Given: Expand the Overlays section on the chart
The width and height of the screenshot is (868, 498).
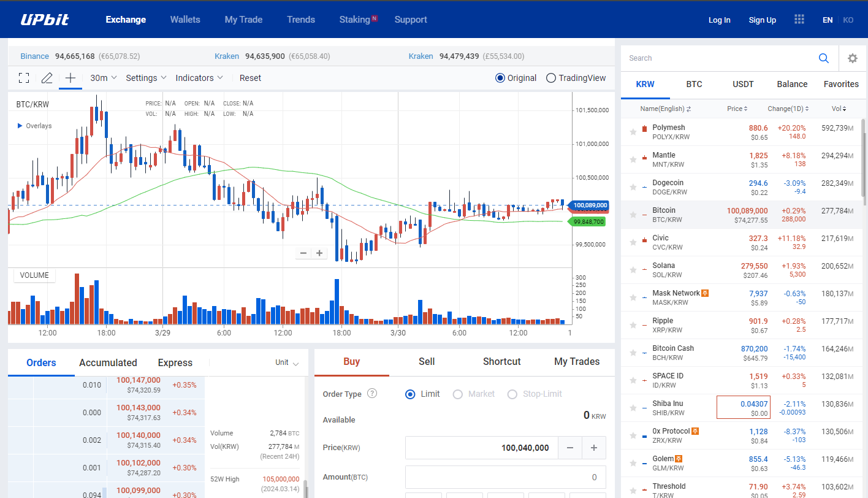Looking at the screenshot, I should click(x=33, y=125).
